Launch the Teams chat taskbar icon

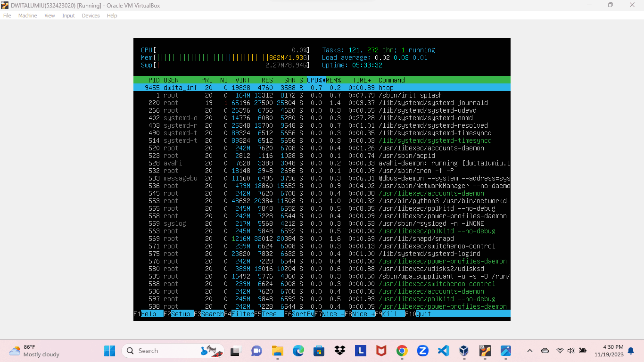(x=256, y=351)
